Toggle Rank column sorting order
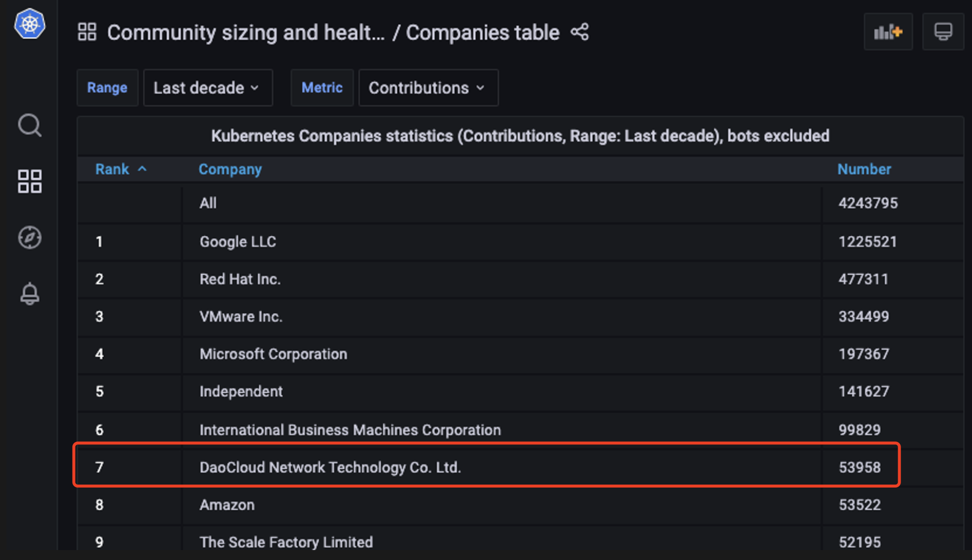The height and width of the screenshot is (560, 972). click(112, 169)
